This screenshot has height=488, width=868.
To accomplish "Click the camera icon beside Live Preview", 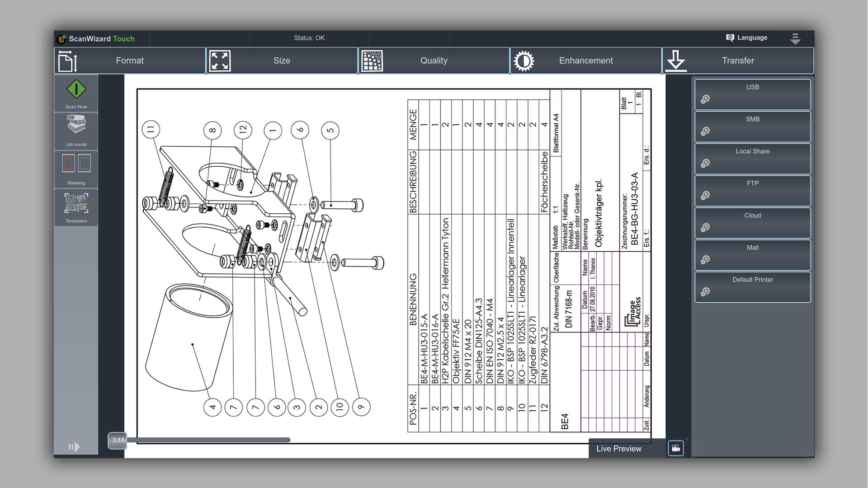I will [x=675, y=448].
